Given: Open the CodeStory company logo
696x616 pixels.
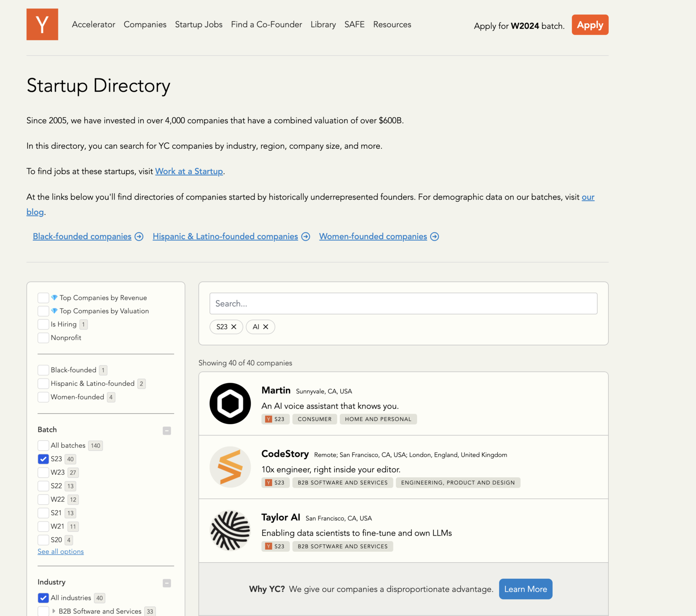Looking at the screenshot, I should pos(230,467).
